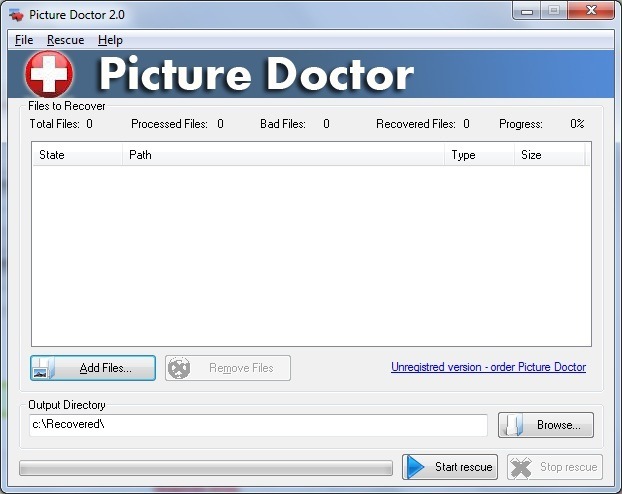Image resolution: width=622 pixels, height=494 pixels.
Task: Sort the list by Path column
Action: [283, 155]
